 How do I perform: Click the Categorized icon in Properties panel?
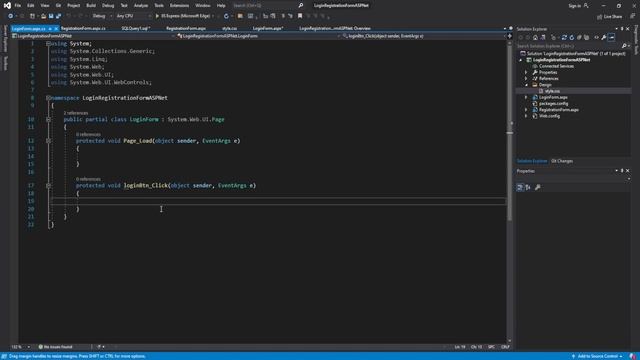[x=520, y=187]
